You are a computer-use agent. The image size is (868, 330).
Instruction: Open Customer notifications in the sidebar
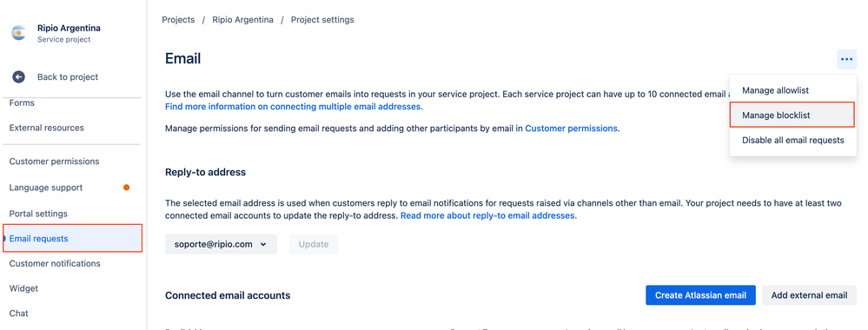tap(55, 263)
